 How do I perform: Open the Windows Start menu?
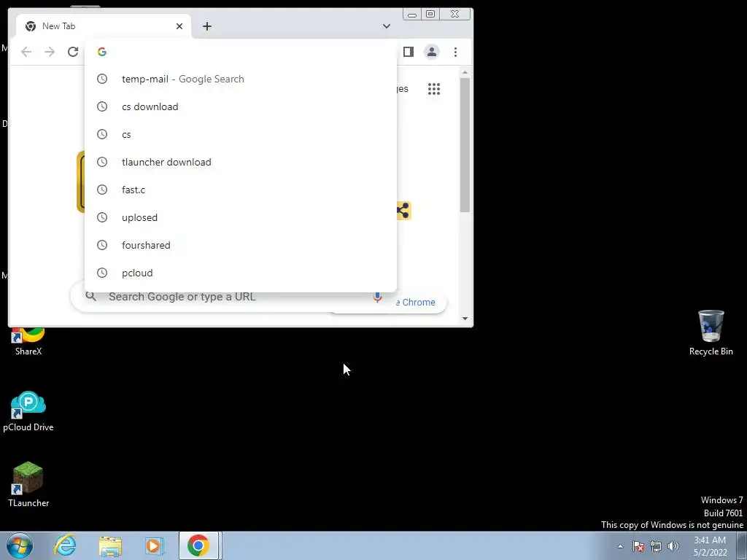click(x=20, y=545)
